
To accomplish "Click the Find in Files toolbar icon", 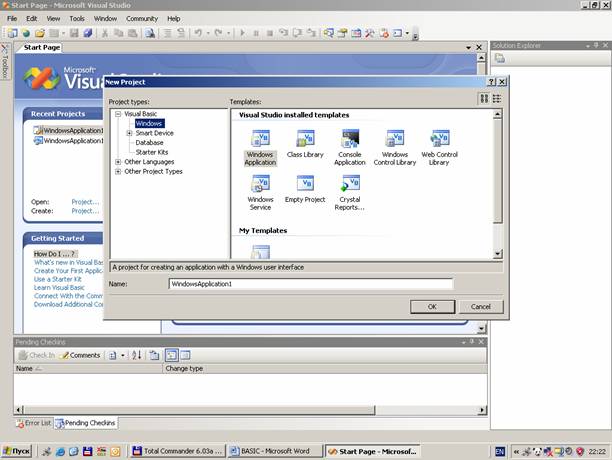I will point(150,33).
